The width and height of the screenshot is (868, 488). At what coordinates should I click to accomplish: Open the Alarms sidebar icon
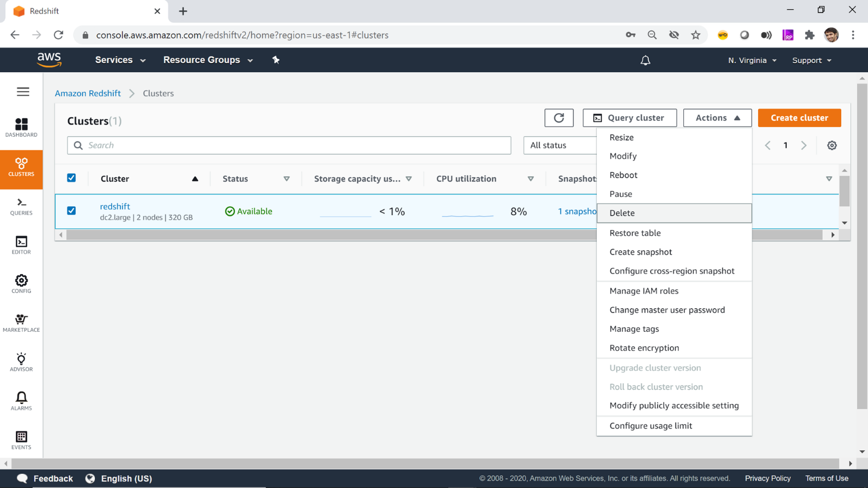coord(21,401)
